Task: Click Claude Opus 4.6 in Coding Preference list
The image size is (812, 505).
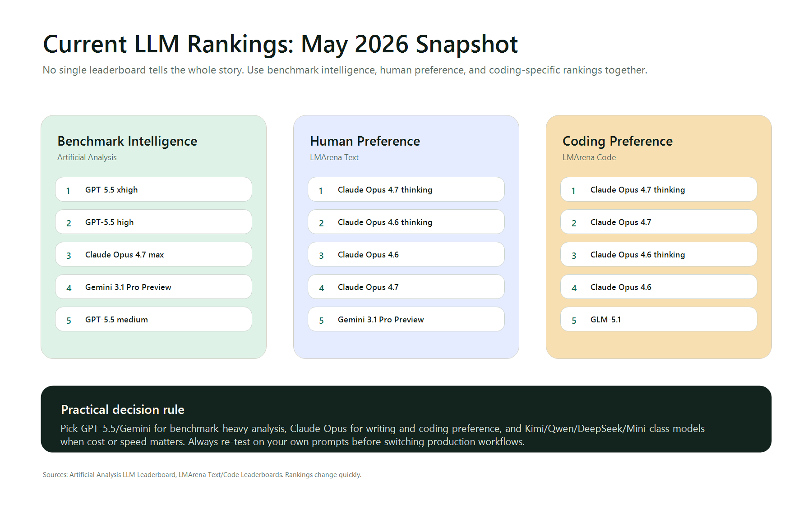Action: (x=659, y=287)
